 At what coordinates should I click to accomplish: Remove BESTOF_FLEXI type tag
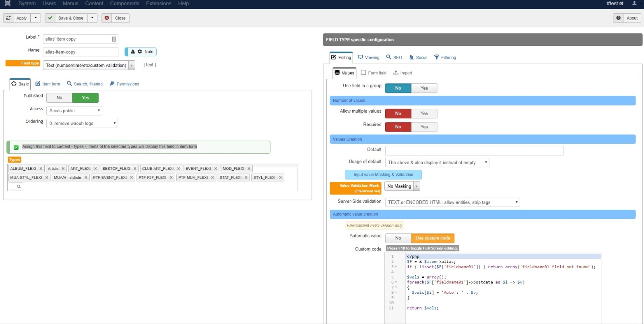click(135, 169)
